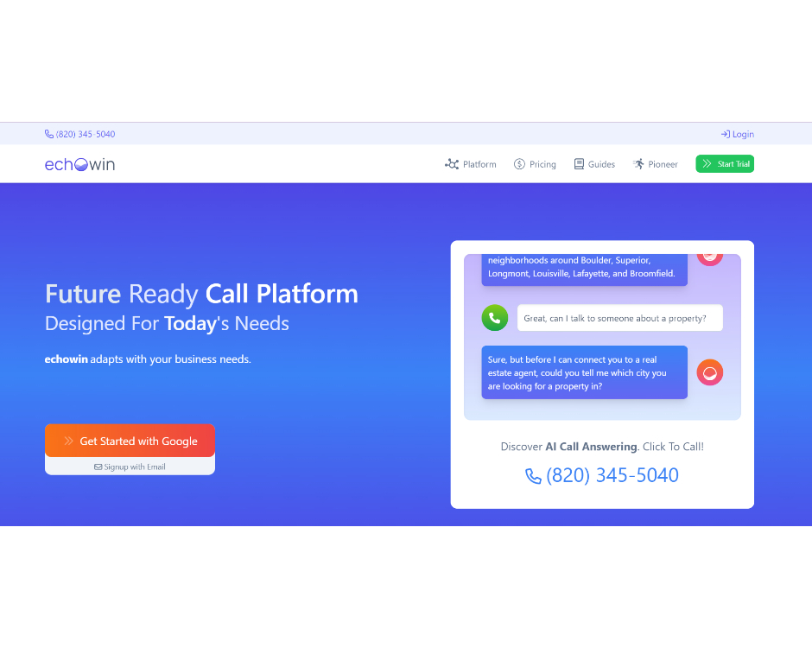Image resolution: width=812 pixels, height=648 pixels.
Task: Select the message 'Great, can I talk to someone about a property?'
Action: point(620,318)
